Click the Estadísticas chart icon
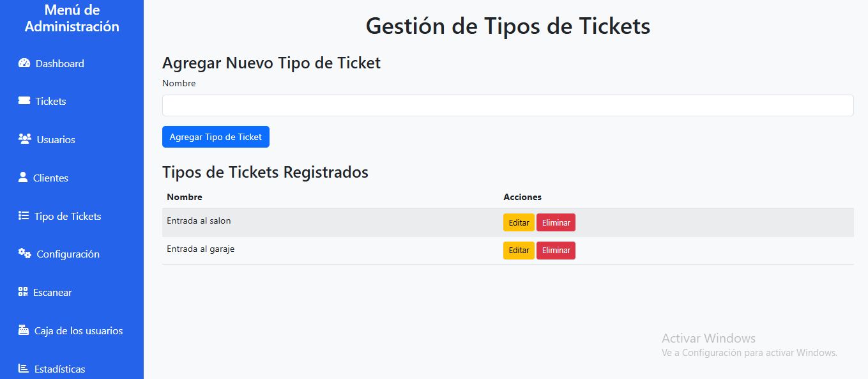This screenshot has width=868, height=379. [24, 368]
